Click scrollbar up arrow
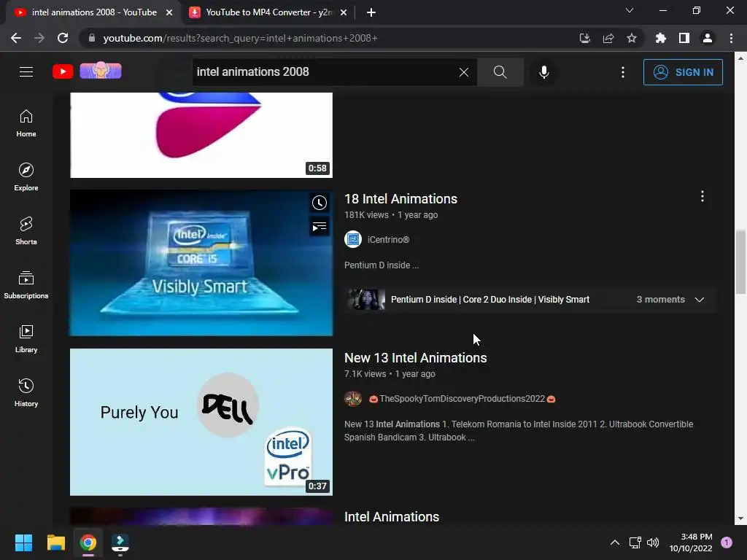Viewport: 747px width, 560px height. tap(741, 58)
